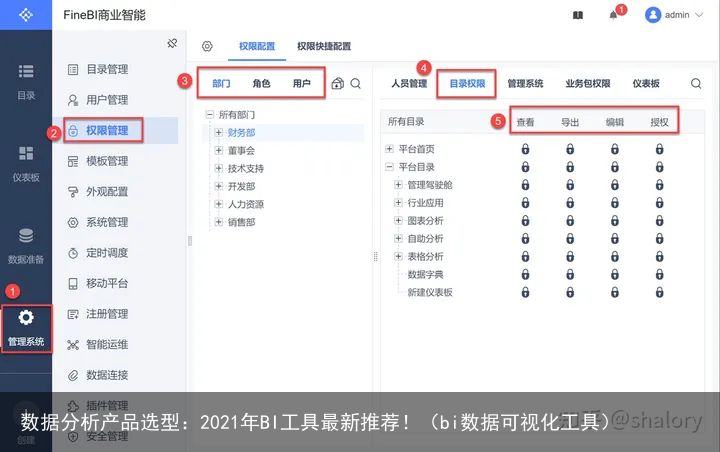Expand the 财务部 department node
Screen dimensions: 720x452
(x=219, y=132)
